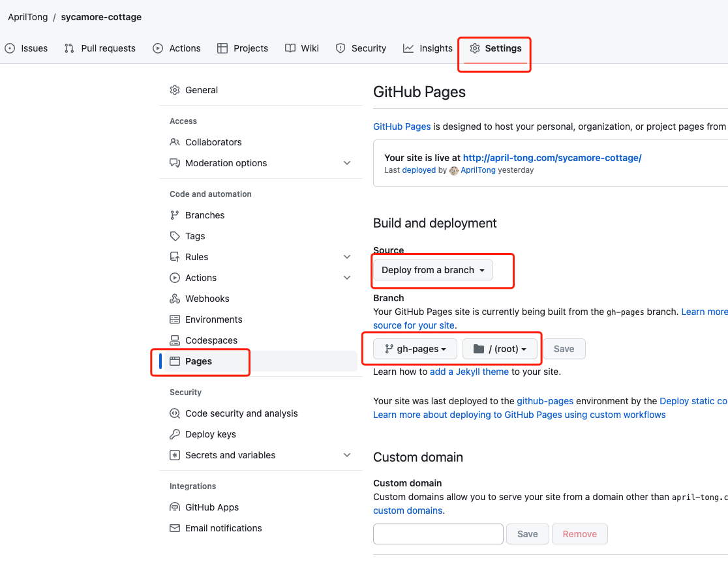
Task: Click the Projects table icon
Action: click(222, 48)
